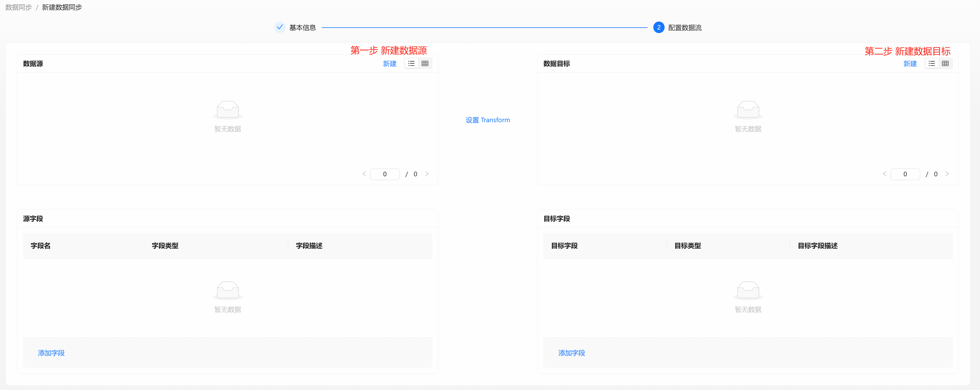Click the 新建 link in 数据目标 panel
This screenshot has height=390, width=980.
point(910,64)
